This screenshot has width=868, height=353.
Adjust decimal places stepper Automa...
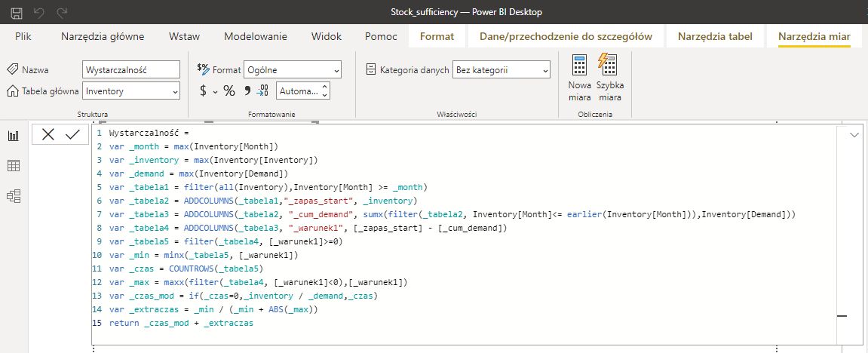303,91
